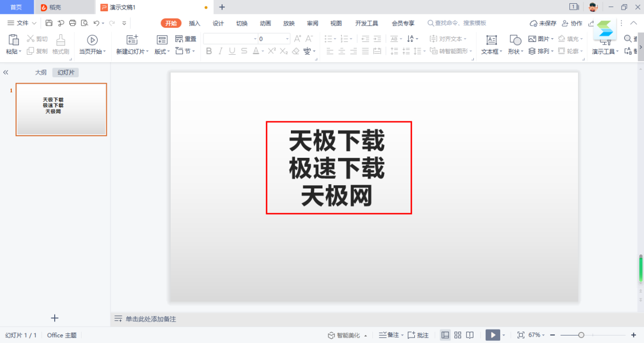Expand the Layout (版式) dropdown
The width and height of the screenshot is (644, 343).
pos(162,52)
